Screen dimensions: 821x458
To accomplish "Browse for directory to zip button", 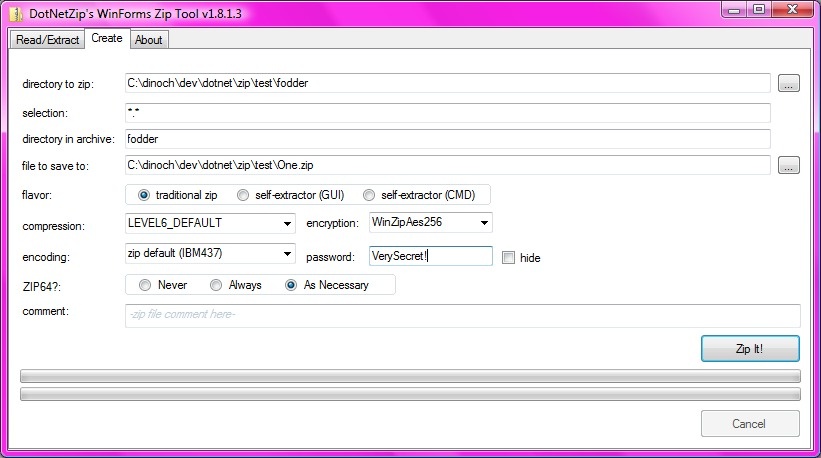I will 789,83.
